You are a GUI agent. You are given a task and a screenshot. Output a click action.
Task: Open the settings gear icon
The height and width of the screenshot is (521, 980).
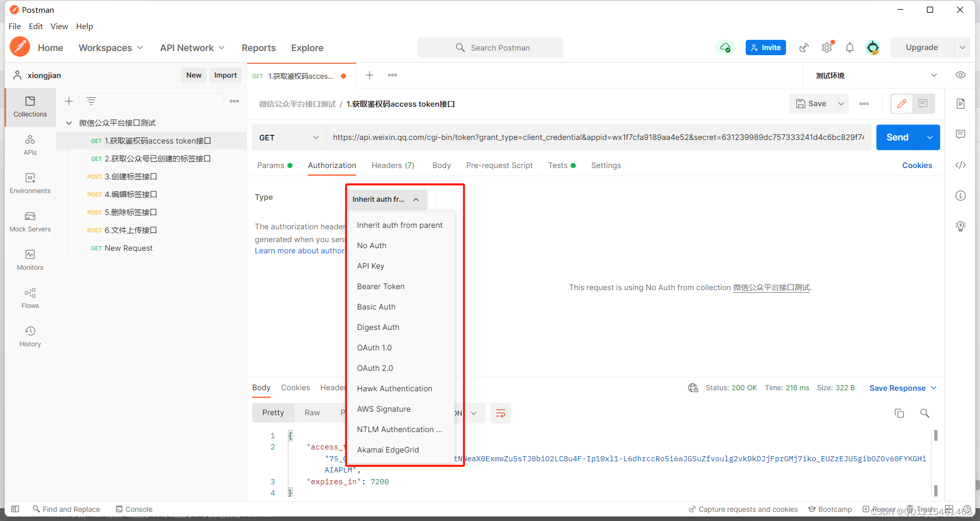(x=827, y=48)
